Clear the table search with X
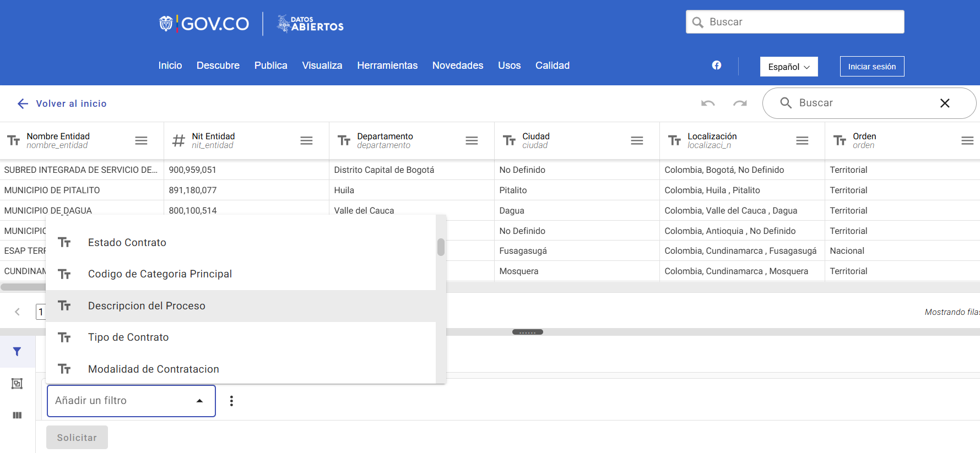 point(945,103)
